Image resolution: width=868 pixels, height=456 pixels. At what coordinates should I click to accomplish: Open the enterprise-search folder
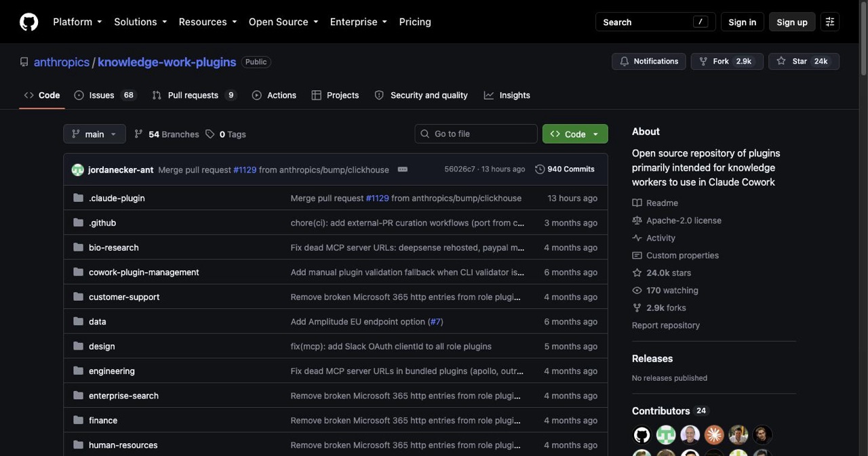123,396
